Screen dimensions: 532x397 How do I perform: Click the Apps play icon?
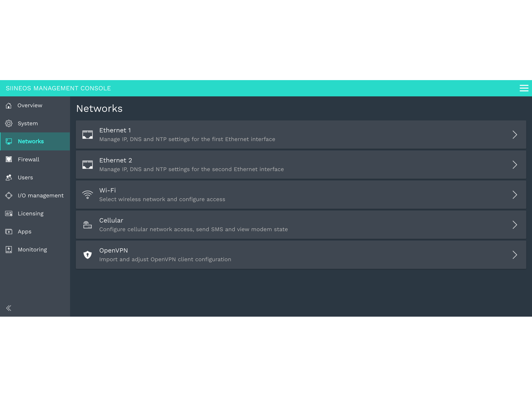click(x=9, y=232)
